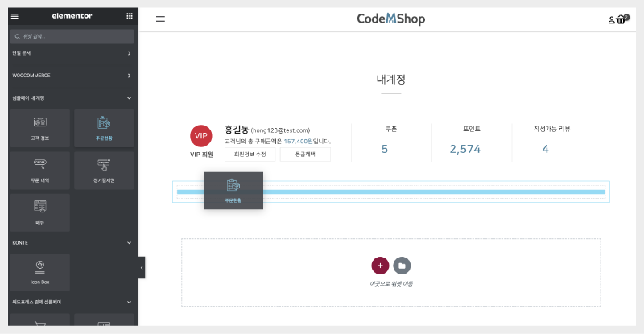
Task: Click the 등급혜택 button
Action: tap(305, 155)
